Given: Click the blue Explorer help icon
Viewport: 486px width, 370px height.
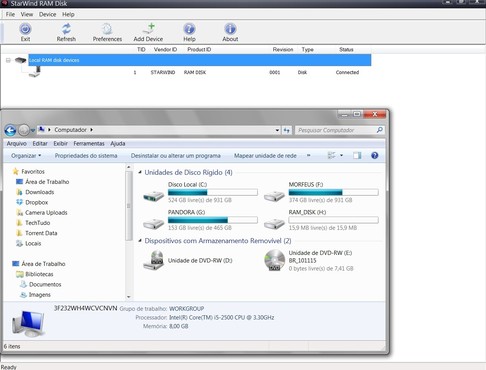Looking at the screenshot, I should pos(375,155).
